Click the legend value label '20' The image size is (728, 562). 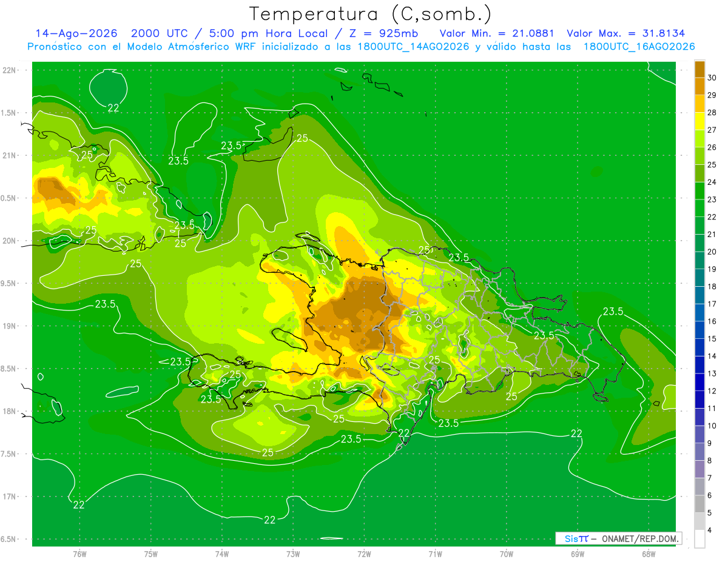tap(712, 252)
